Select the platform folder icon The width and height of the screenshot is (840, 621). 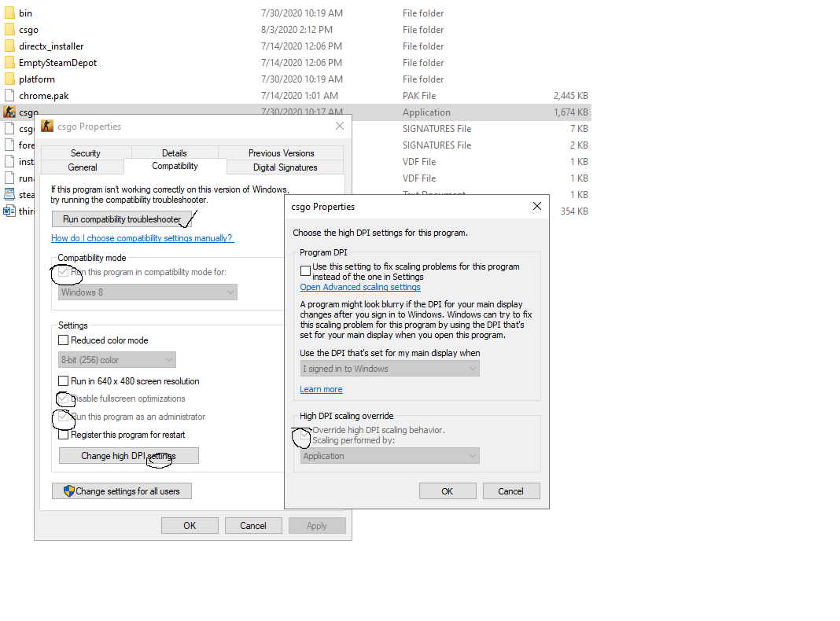(x=9, y=79)
